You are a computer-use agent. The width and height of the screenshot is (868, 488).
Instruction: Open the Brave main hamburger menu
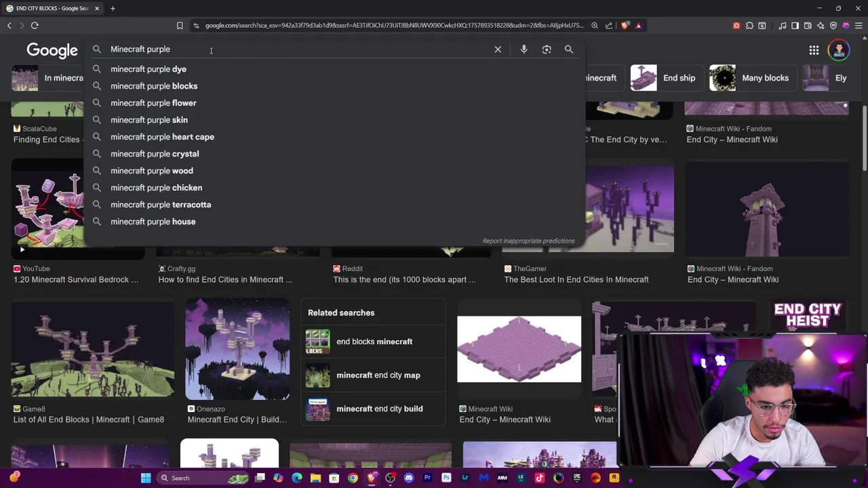pyautogui.click(x=859, y=26)
